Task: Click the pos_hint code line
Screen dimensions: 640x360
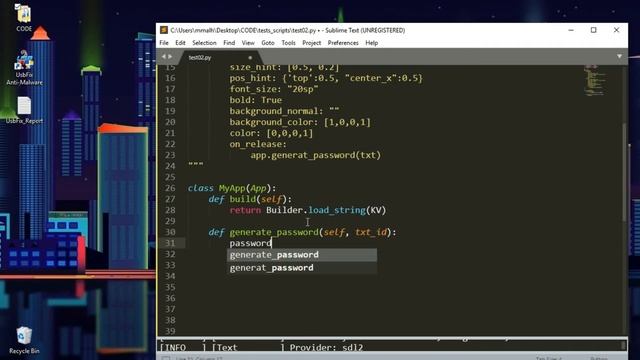Action: tap(326, 78)
